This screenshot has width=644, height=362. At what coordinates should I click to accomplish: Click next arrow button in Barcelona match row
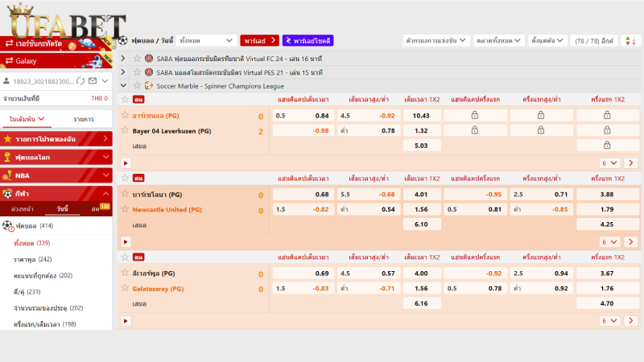631,242
